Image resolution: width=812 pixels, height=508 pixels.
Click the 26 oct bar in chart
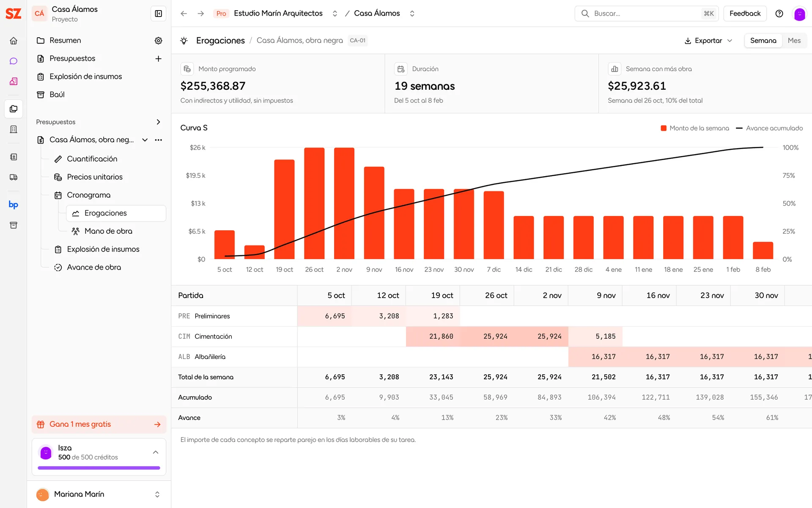tap(314, 203)
